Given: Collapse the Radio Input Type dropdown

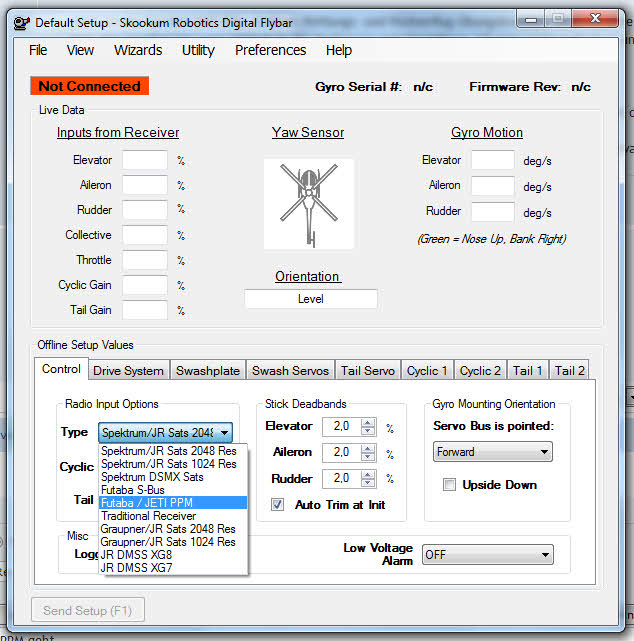Looking at the screenshot, I should 224,433.
